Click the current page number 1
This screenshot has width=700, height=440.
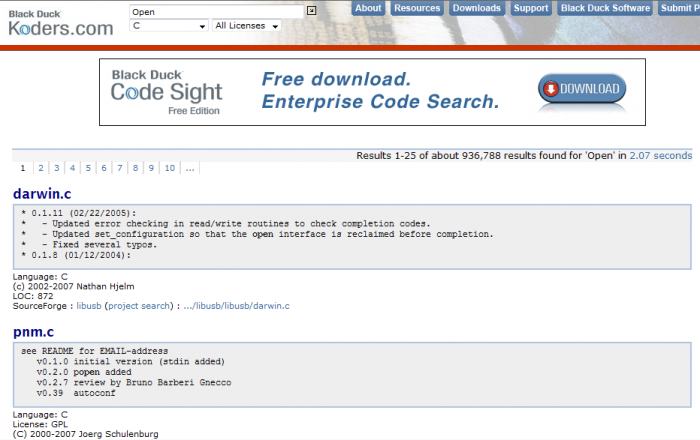point(23,168)
